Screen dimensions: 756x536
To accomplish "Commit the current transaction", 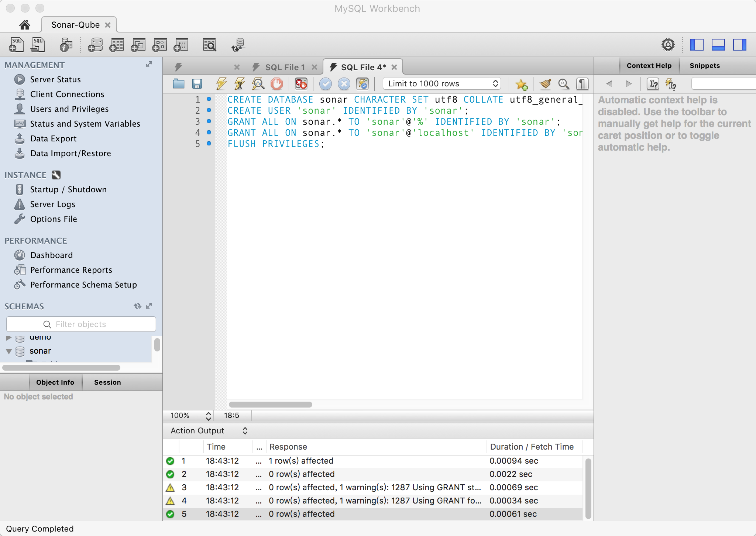I will point(326,84).
